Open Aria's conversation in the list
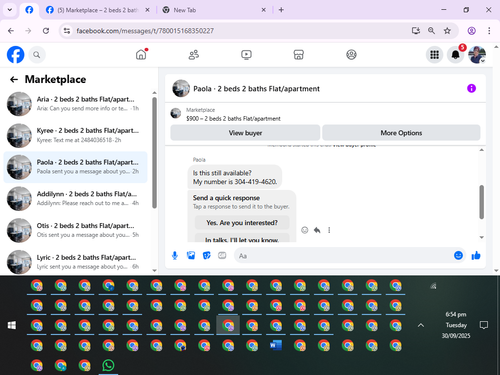 (x=76, y=104)
